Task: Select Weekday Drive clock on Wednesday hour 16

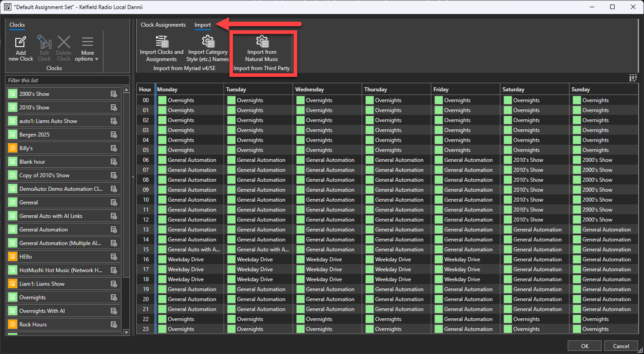Action: [x=323, y=260]
